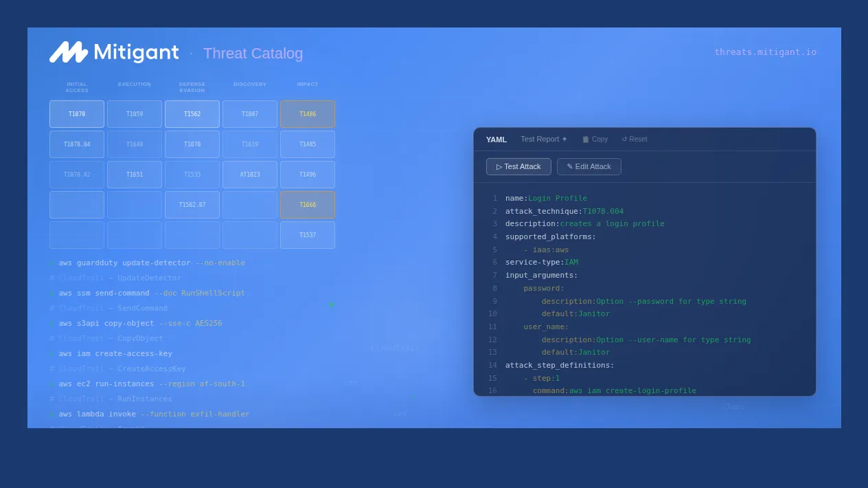Copy the YAML code
868x488 pixels.
(595, 139)
